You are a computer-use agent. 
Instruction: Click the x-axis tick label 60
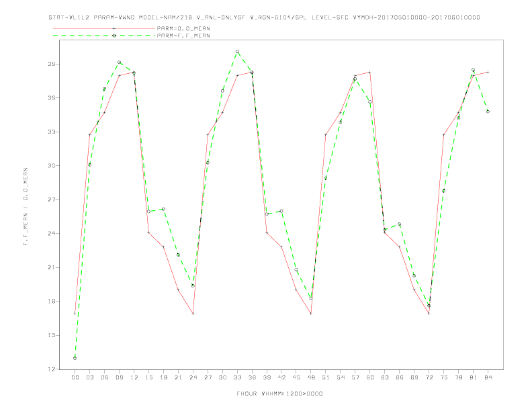(x=370, y=377)
